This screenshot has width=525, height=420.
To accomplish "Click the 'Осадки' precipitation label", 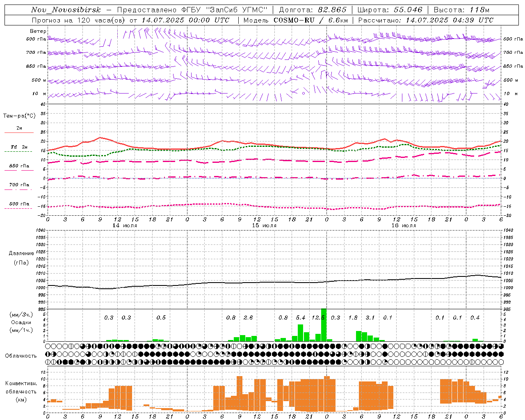I will point(21,322).
